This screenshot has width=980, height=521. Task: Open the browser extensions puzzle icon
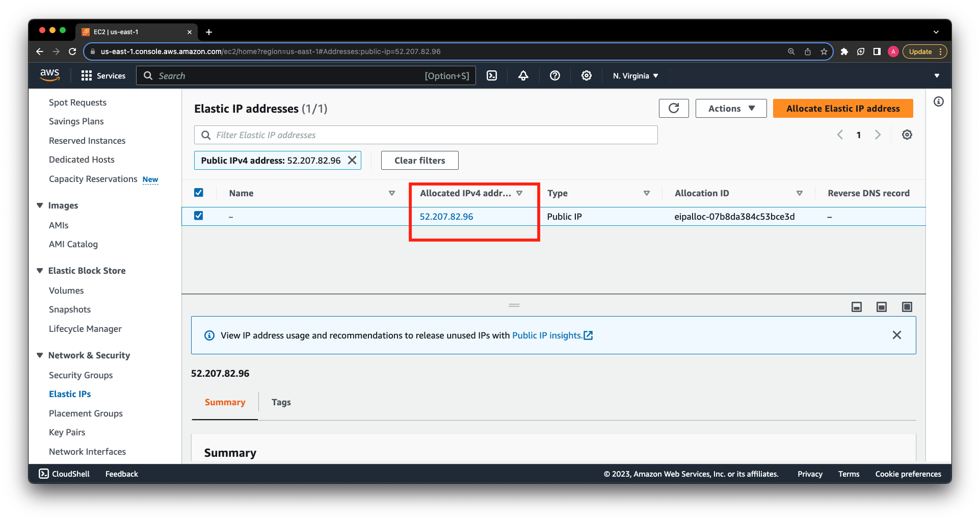pos(844,51)
